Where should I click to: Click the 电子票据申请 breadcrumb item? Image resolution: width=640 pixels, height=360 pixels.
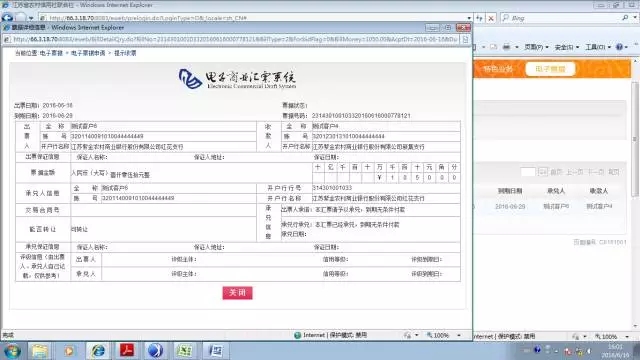pyautogui.click(x=88, y=53)
